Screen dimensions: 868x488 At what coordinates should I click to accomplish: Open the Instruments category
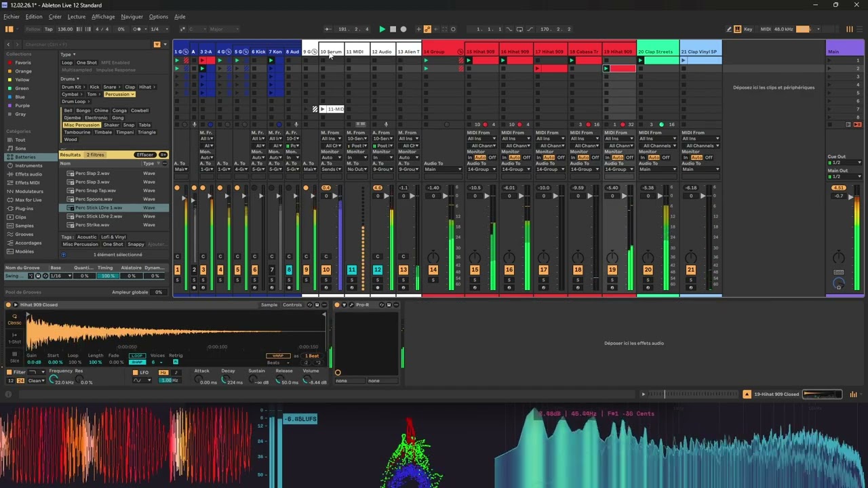click(x=28, y=165)
